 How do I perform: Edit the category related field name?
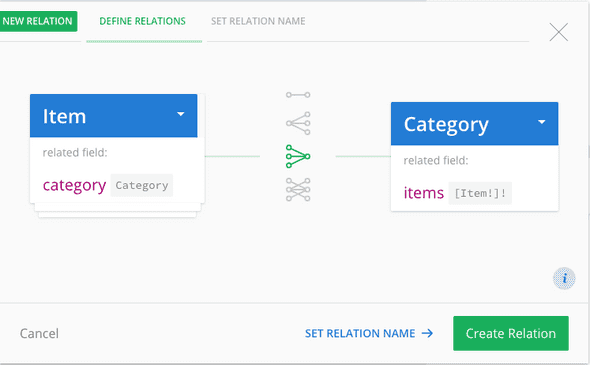[74, 185]
